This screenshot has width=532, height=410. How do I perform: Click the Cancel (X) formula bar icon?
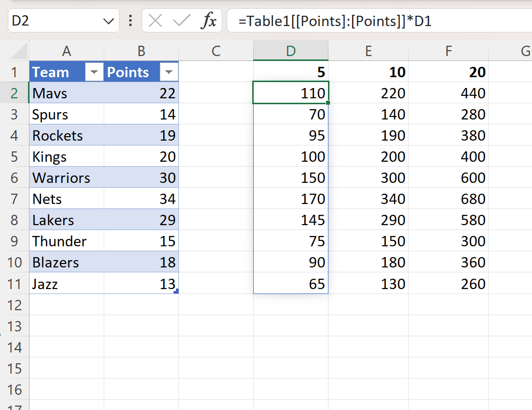click(155, 21)
